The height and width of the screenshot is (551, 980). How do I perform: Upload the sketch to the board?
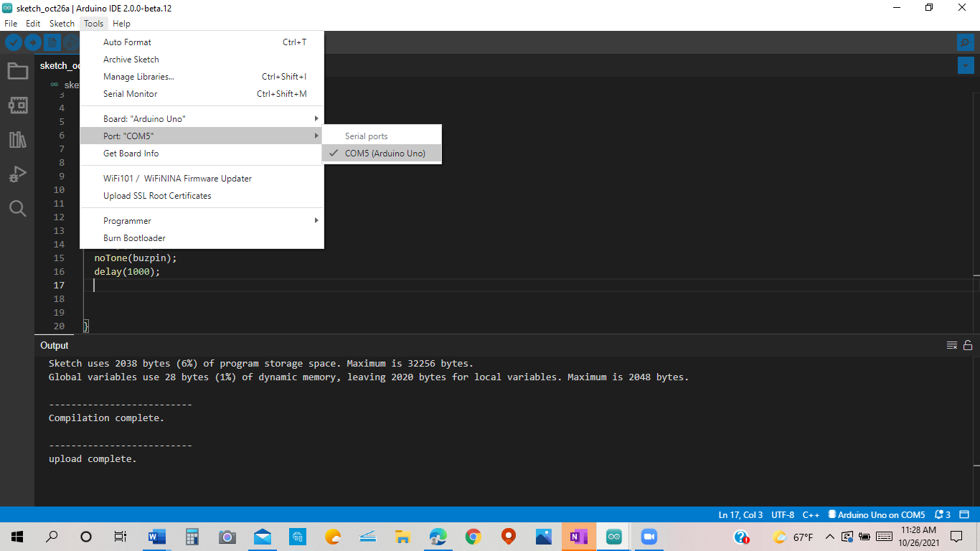(x=33, y=42)
